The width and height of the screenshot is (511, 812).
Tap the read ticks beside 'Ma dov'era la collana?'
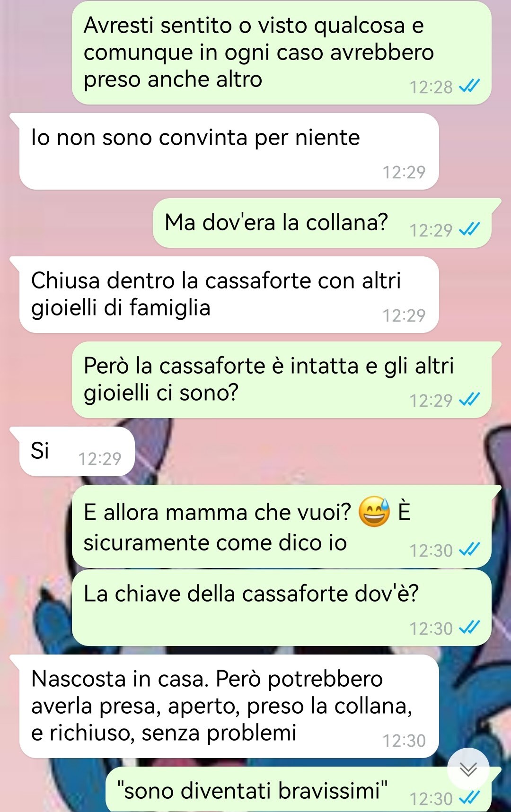tap(469, 229)
